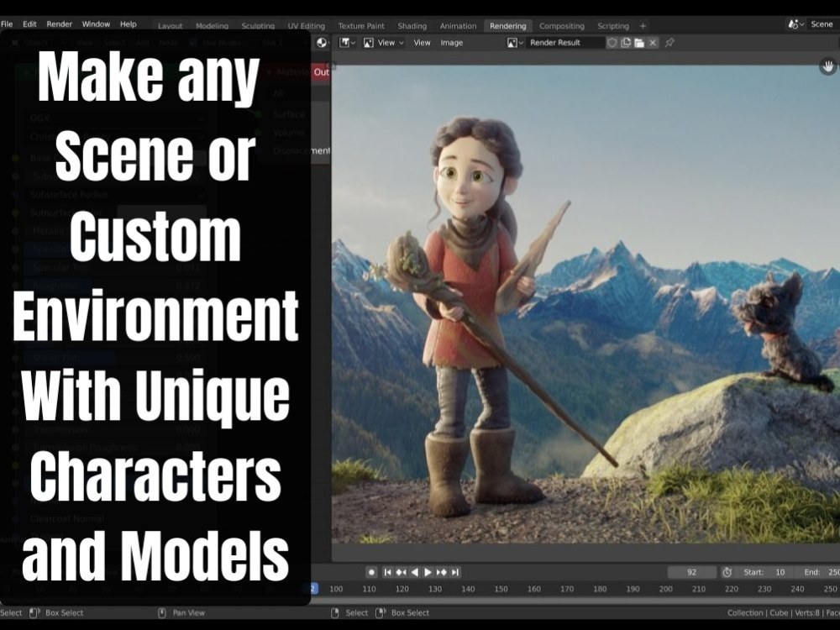This screenshot has height=630, width=840.
Task: Click frame 100 on the timeline
Action: [x=336, y=589]
